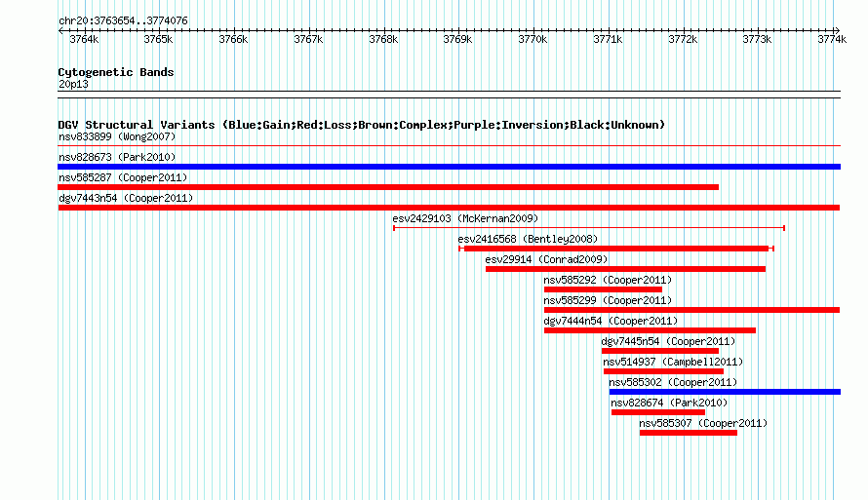Click the nsv585302 (Cooper2011) label
The height and width of the screenshot is (500, 868).
coord(673,382)
